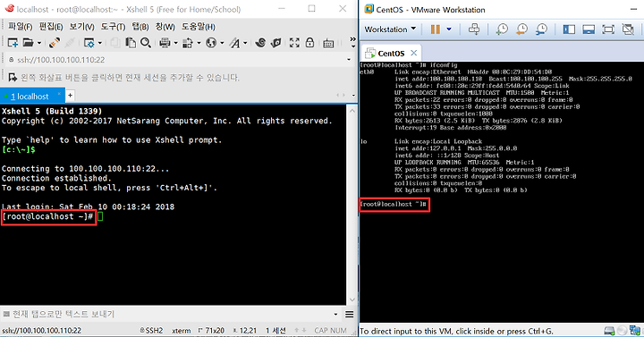This screenshot has width=644, height=337.
Task: Click VMware Unity mode icon
Action: pyautogui.click(x=628, y=29)
